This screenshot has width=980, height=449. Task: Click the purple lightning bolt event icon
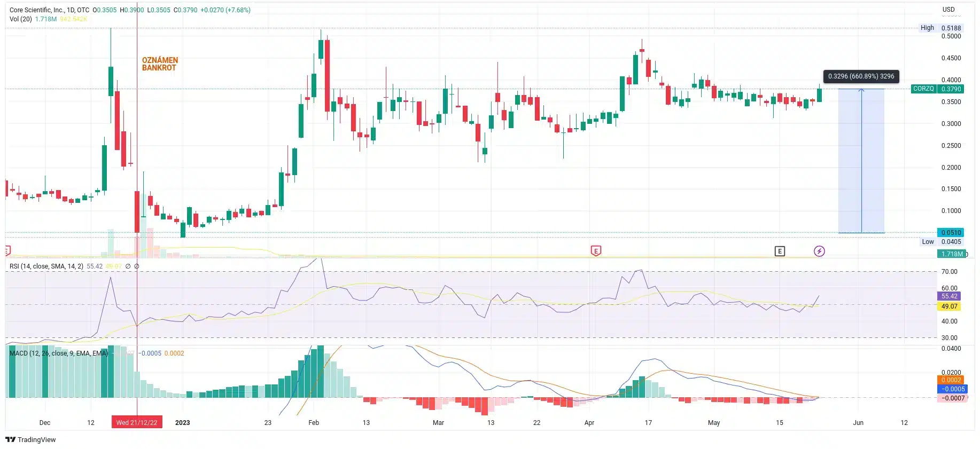(x=819, y=251)
